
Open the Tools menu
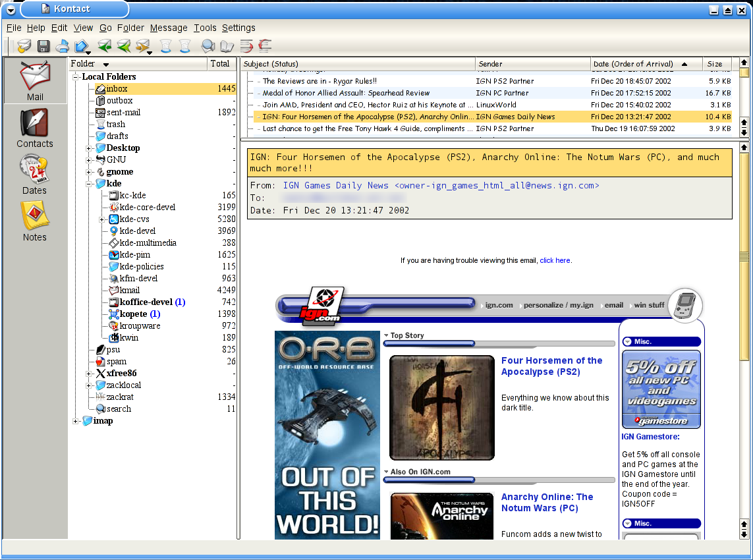(205, 28)
